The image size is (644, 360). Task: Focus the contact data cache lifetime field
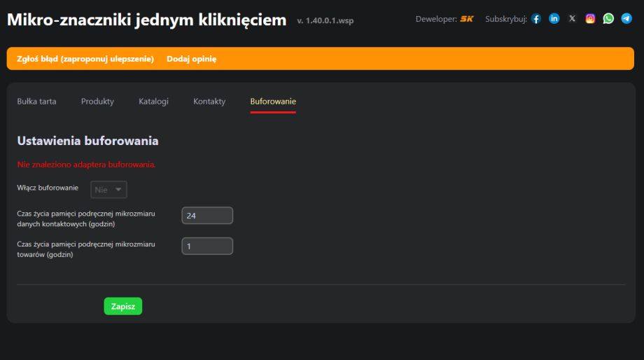click(x=206, y=216)
